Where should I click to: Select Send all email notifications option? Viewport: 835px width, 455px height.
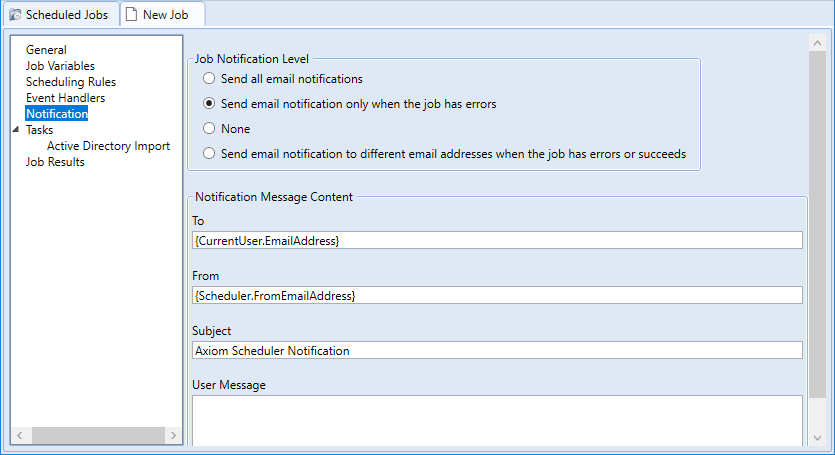[x=208, y=78]
